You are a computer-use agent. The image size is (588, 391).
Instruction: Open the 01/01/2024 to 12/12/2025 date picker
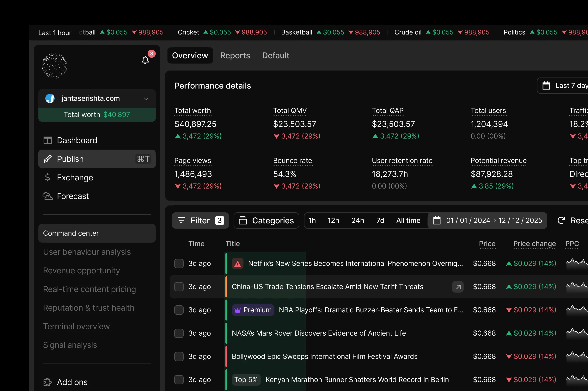(487, 220)
